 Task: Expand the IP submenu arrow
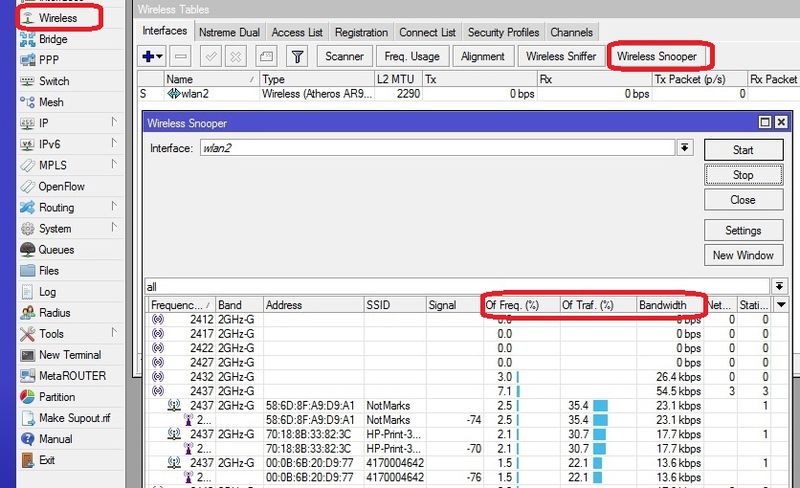(114, 122)
